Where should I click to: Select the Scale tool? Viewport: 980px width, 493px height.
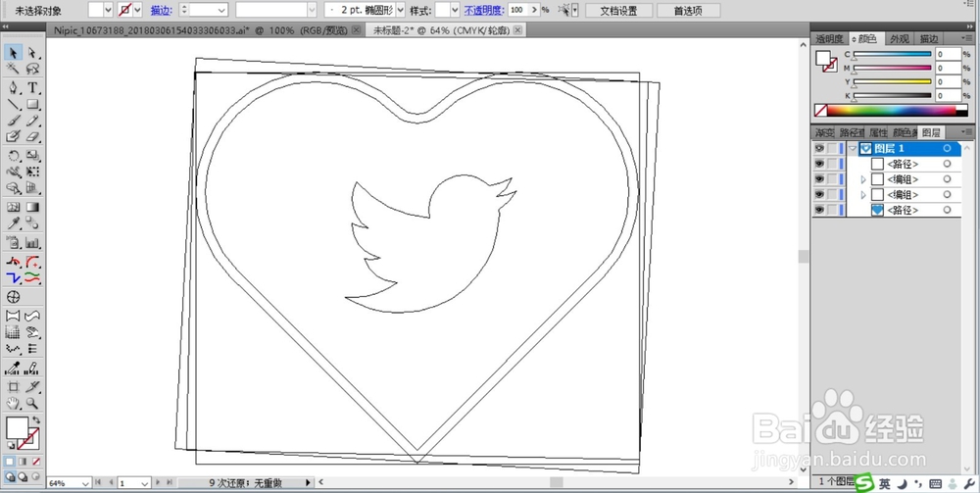tap(33, 156)
